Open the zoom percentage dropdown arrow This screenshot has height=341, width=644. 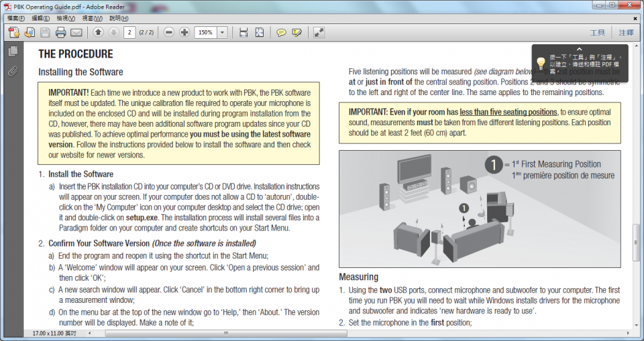tap(222, 32)
